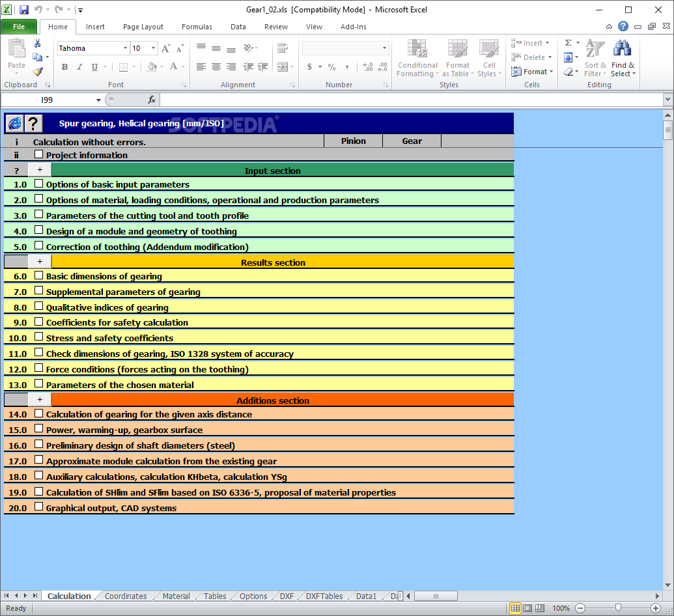Switch to the Material sheet tab

tap(176, 596)
